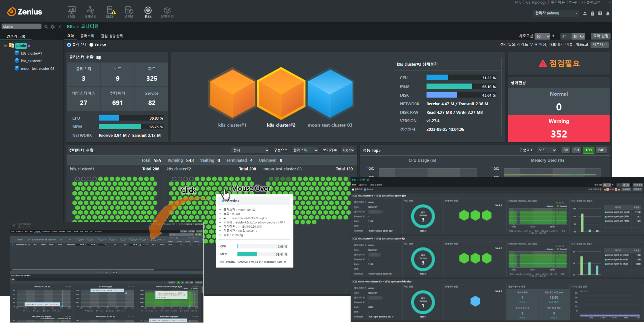Open the APM module icon

[x=129, y=12]
